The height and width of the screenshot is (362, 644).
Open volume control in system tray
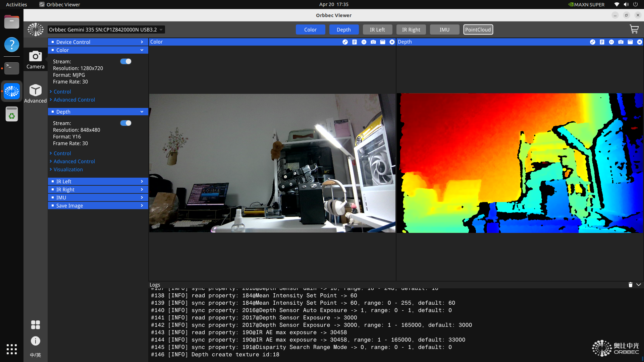626,4
